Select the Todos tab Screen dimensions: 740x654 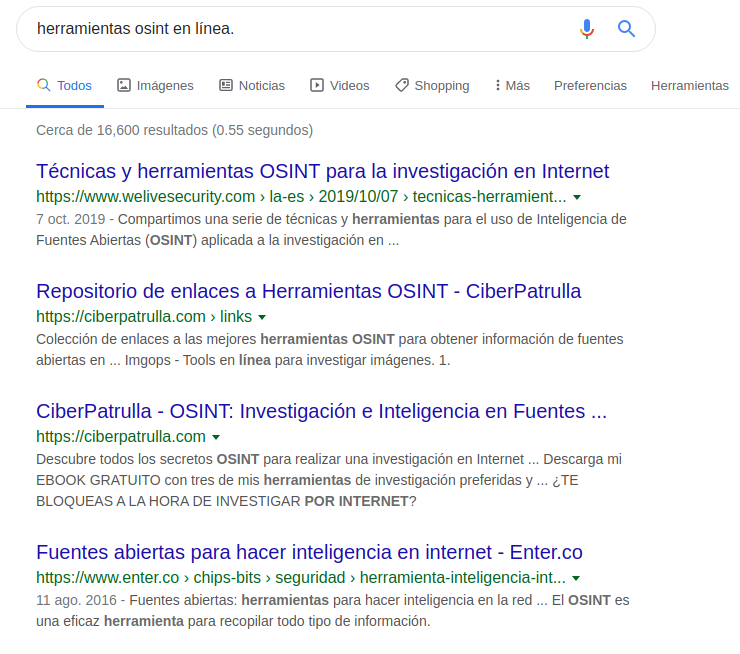click(65, 86)
